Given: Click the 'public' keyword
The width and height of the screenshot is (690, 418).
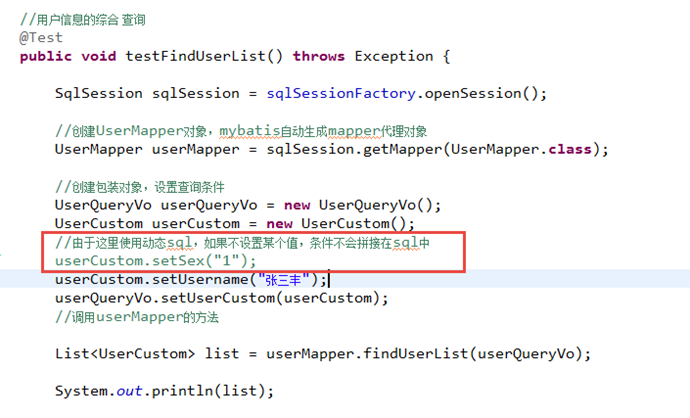Looking at the screenshot, I should (x=45, y=56).
